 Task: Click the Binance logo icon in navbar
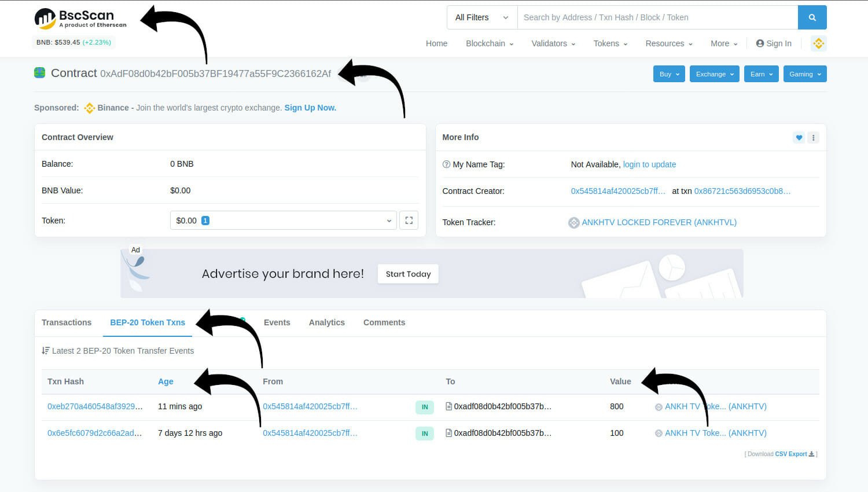click(x=818, y=43)
